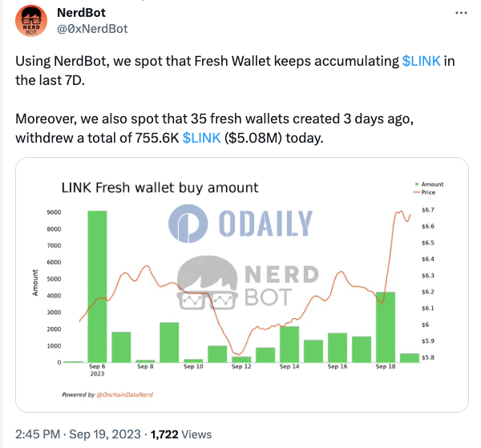The width and height of the screenshot is (481, 448).
Task: Click the price line peak near $6.7
Action: (400, 212)
